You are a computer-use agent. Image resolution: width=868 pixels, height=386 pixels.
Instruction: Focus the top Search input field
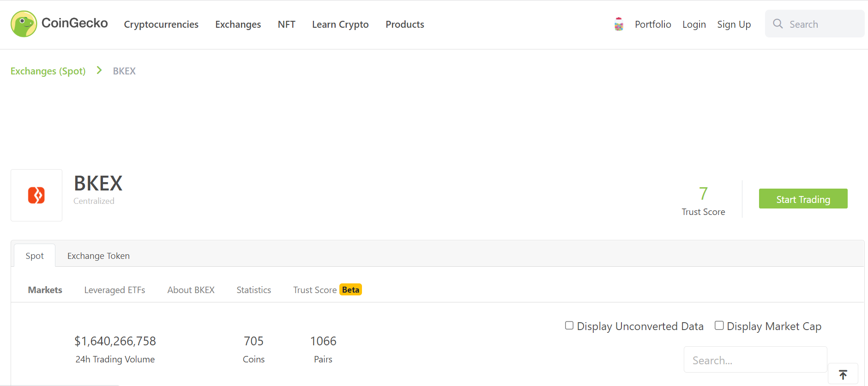[x=815, y=24]
